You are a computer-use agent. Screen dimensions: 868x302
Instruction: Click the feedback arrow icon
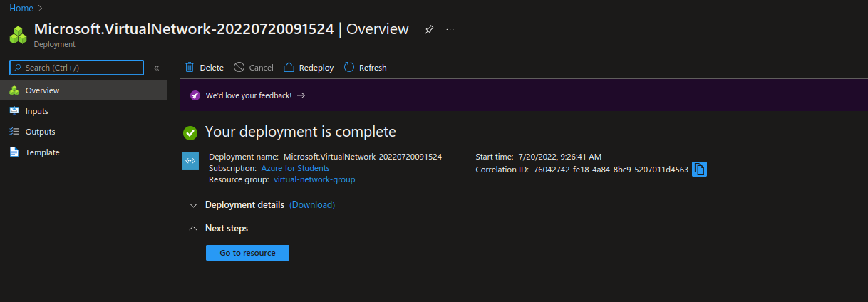point(301,95)
